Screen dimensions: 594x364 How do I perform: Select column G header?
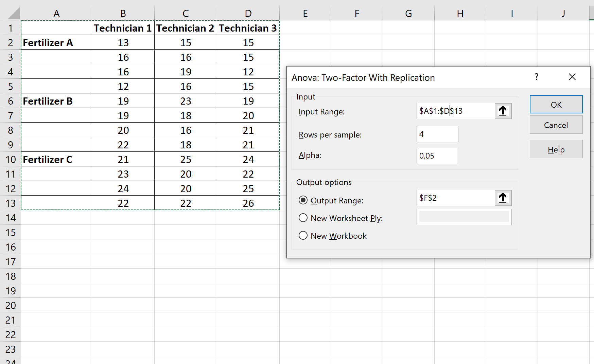408,14
